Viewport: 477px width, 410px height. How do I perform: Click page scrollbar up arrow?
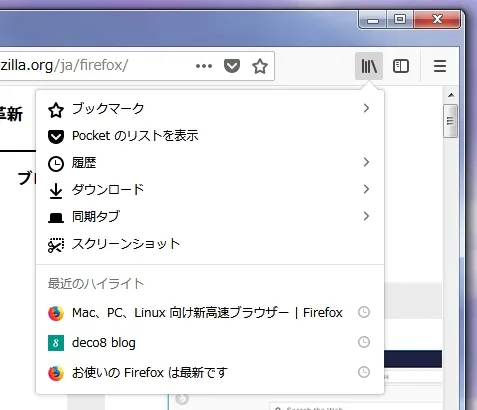point(451,95)
